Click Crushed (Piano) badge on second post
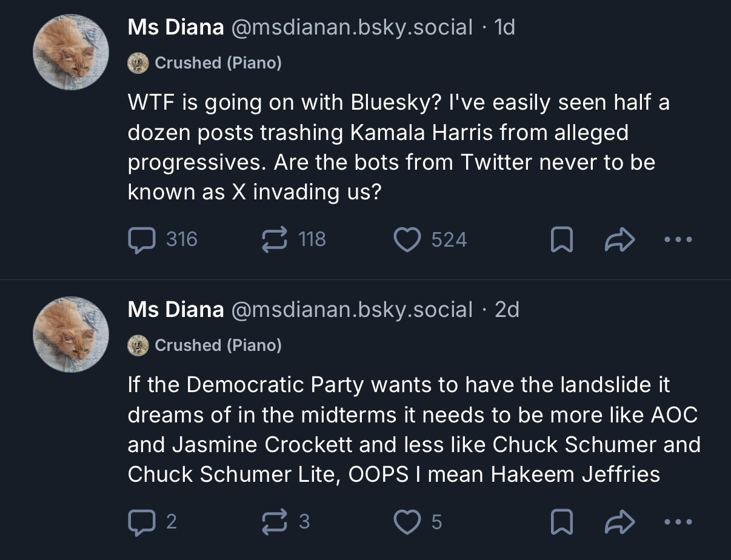 tap(218, 345)
